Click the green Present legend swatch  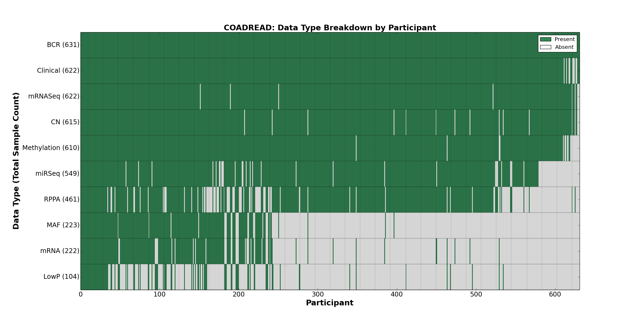[x=546, y=39]
